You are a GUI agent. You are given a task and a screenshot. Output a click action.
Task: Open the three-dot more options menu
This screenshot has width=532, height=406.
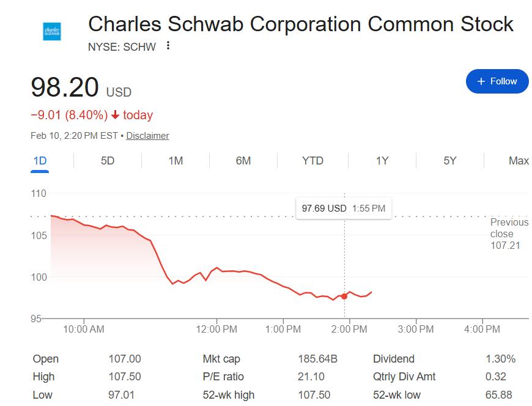pos(168,46)
